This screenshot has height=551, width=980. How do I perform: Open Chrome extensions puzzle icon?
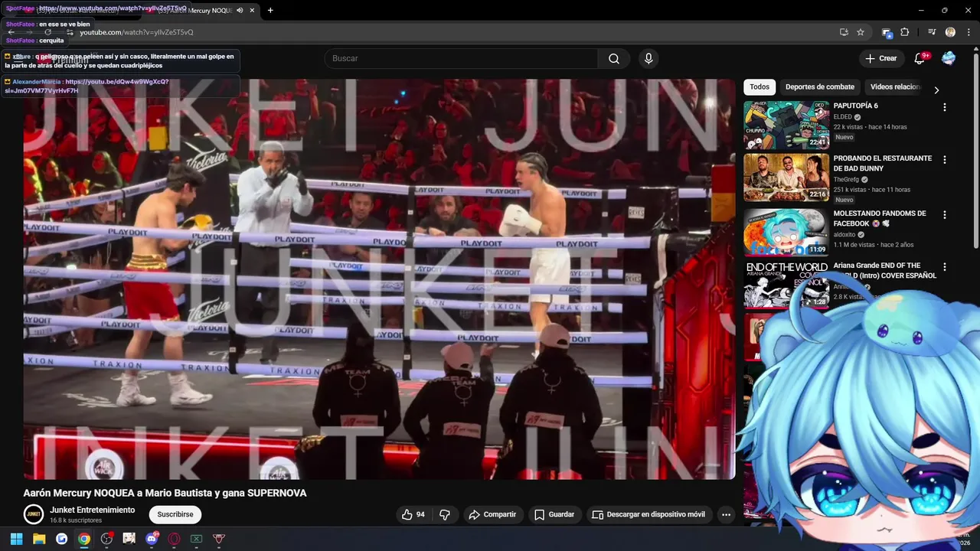(904, 32)
